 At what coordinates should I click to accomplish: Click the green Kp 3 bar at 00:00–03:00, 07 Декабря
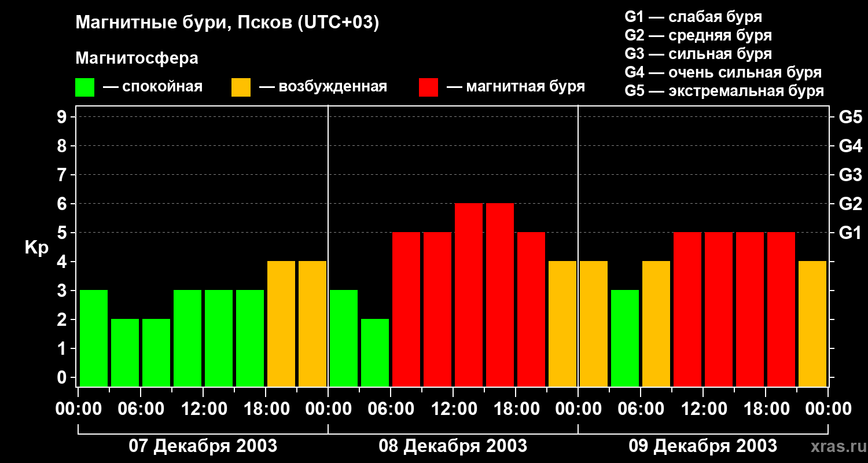tap(94, 338)
